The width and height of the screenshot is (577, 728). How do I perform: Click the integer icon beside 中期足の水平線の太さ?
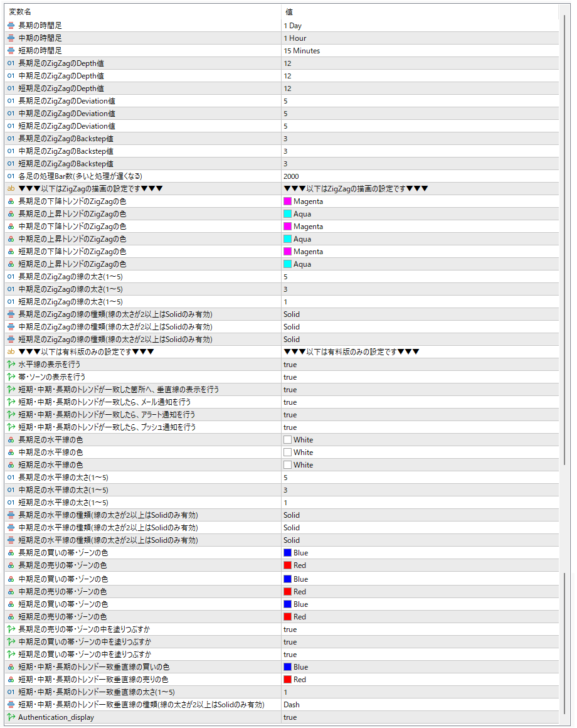11,490
